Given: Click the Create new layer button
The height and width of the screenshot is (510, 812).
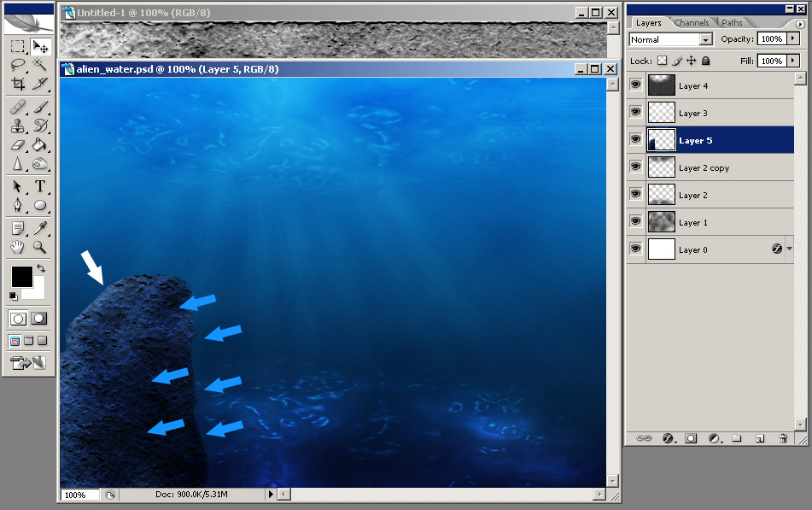Looking at the screenshot, I should (x=760, y=438).
